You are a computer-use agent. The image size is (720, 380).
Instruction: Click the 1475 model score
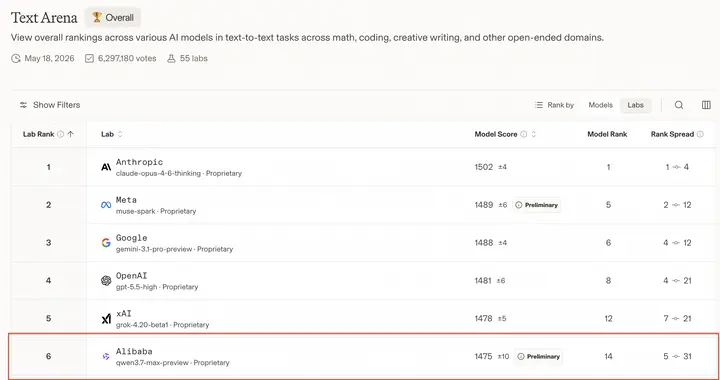tap(484, 356)
